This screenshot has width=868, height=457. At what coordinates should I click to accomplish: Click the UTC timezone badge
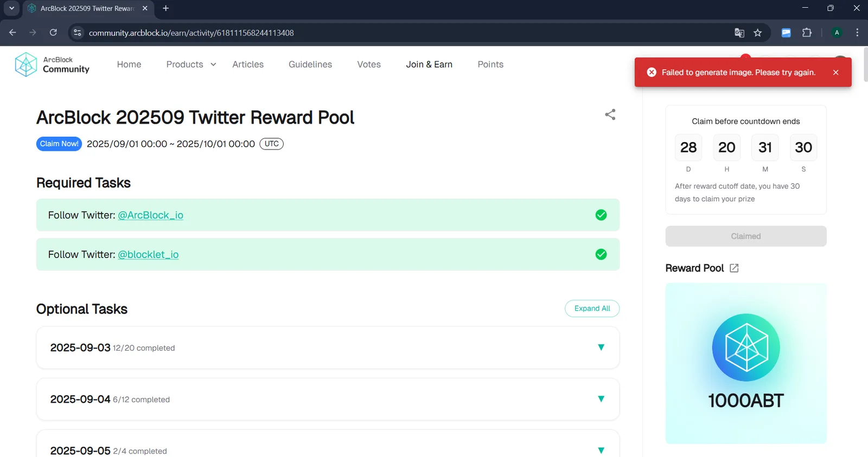coord(272,144)
